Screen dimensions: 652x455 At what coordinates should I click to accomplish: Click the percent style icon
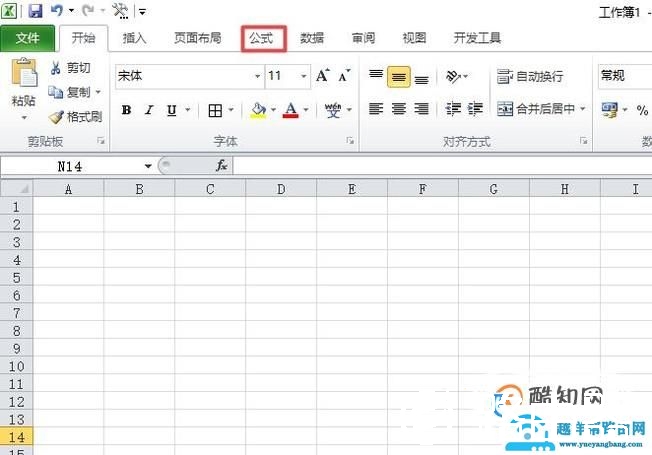642,110
